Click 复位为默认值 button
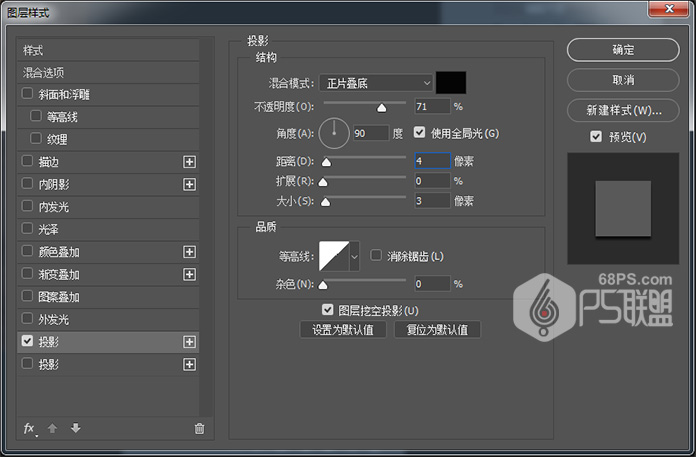The height and width of the screenshot is (457, 696). coord(437,330)
